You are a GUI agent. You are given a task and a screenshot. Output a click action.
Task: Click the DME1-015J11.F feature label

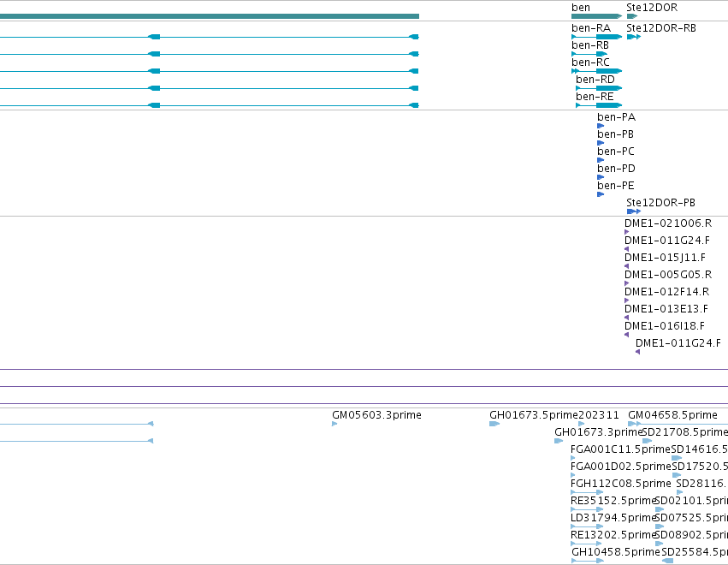coord(665,258)
